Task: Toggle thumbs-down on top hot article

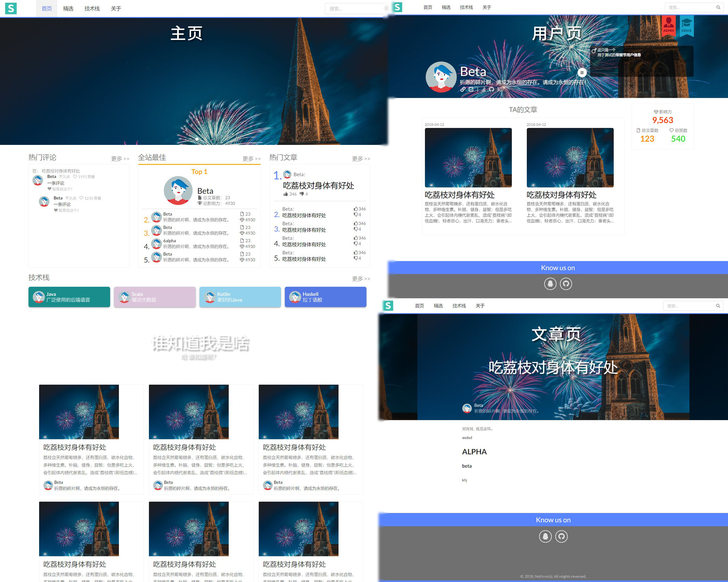Action: [x=302, y=194]
